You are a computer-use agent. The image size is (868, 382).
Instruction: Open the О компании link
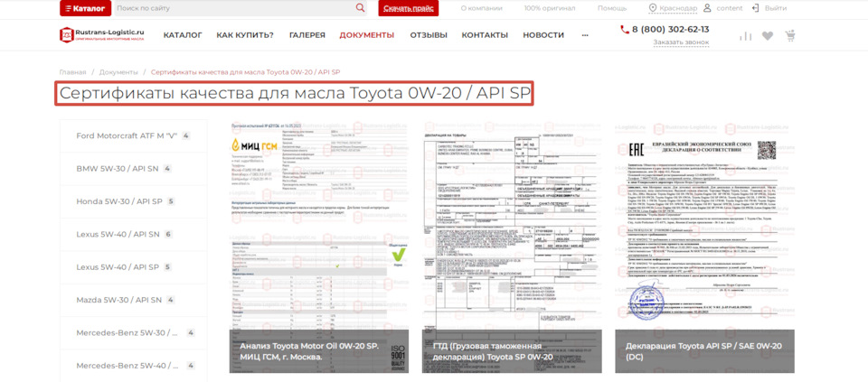click(481, 8)
